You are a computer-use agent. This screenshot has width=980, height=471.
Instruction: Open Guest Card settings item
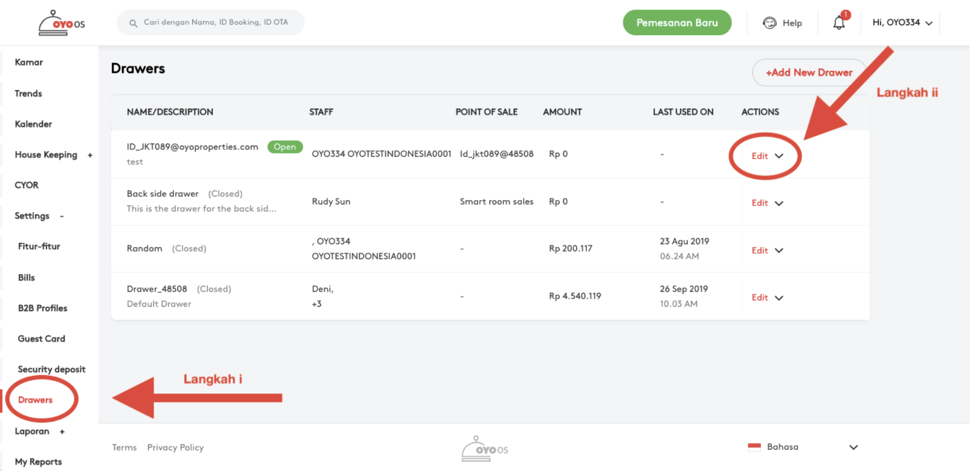pyautogui.click(x=41, y=338)
